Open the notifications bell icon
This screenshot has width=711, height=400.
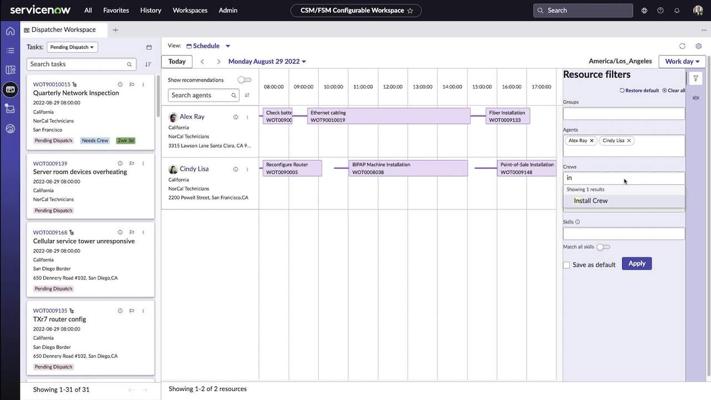tap(677, 10)
